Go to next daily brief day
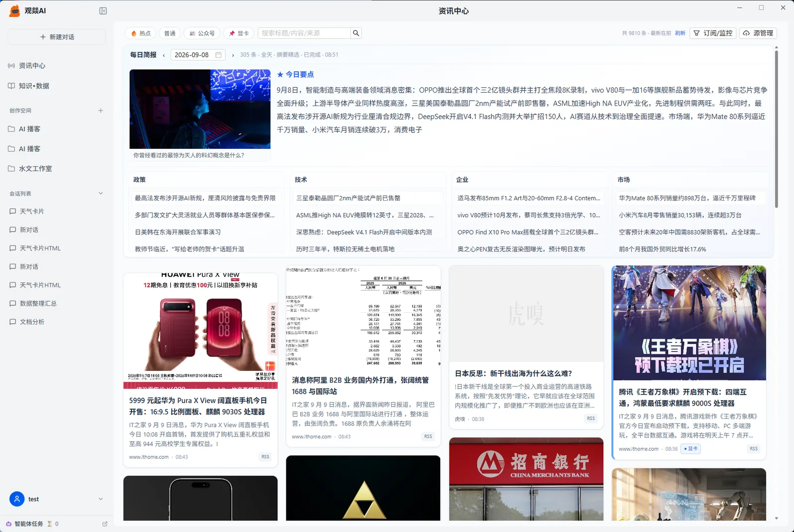 coord(233,55)
